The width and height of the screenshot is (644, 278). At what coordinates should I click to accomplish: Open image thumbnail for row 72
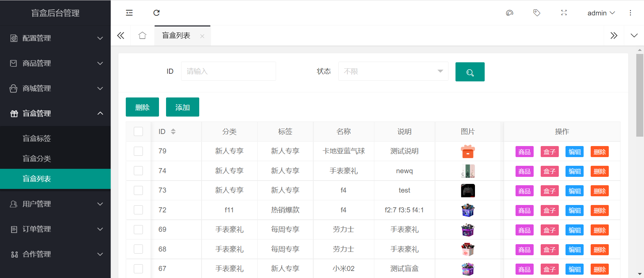(x=468, y=210)
